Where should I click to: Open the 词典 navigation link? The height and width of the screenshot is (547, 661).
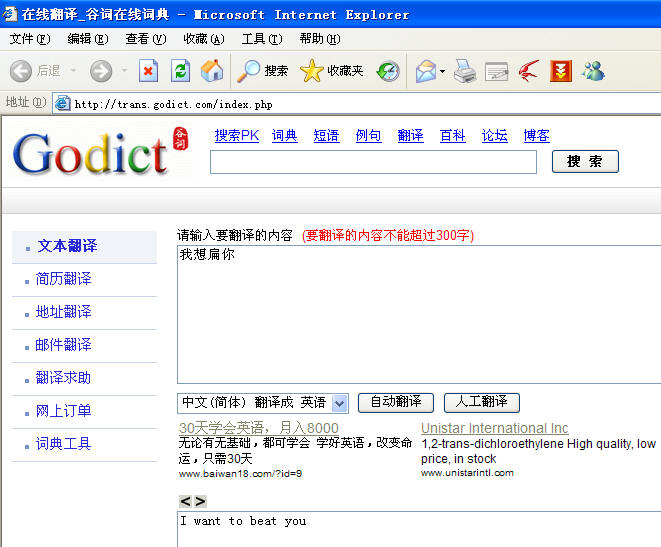point(284,136)
